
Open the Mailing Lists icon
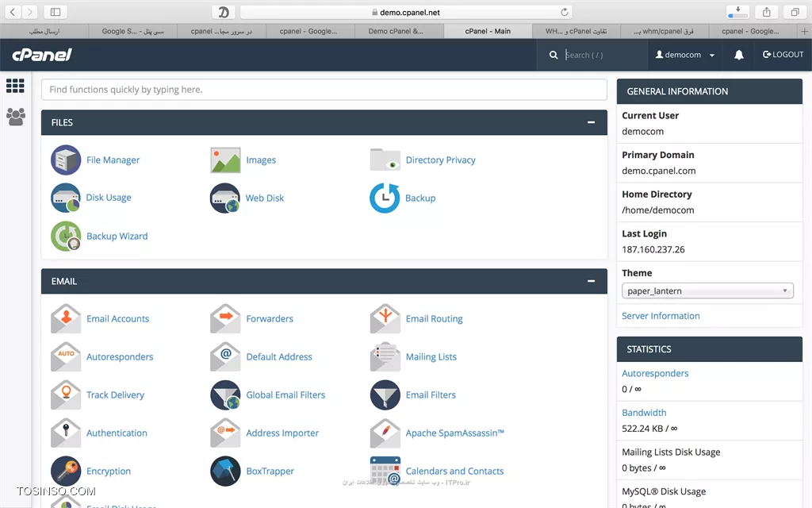(x=385, y=356)
